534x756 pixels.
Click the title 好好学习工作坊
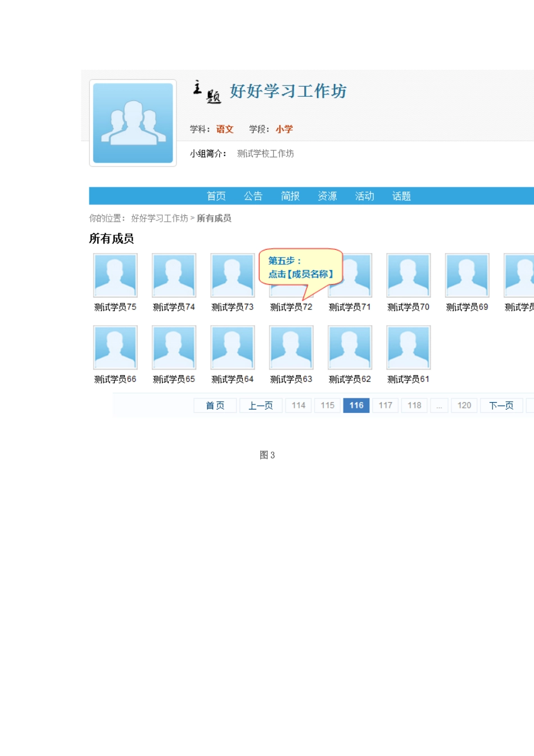point(288,91)
